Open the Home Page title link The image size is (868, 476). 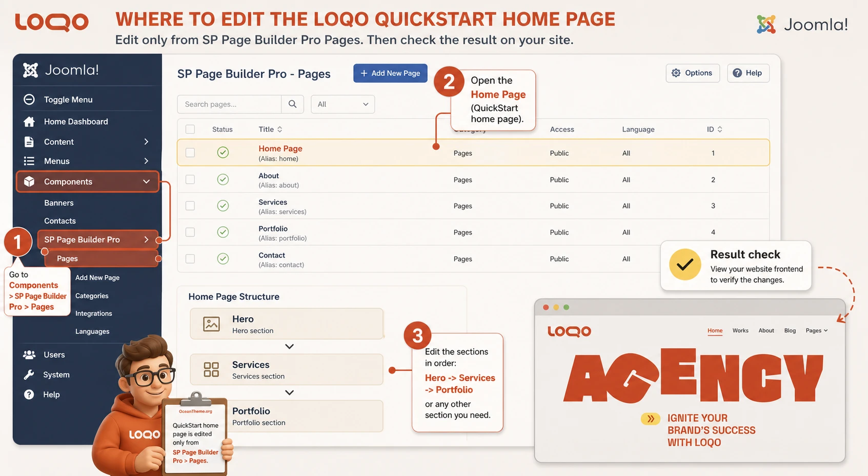point(280,149)
